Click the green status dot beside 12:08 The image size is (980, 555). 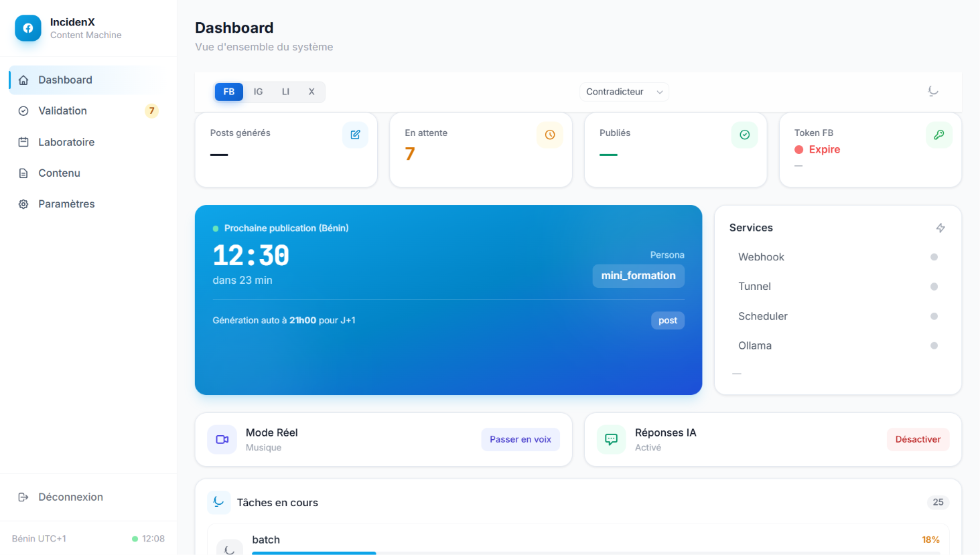[135, 539]
